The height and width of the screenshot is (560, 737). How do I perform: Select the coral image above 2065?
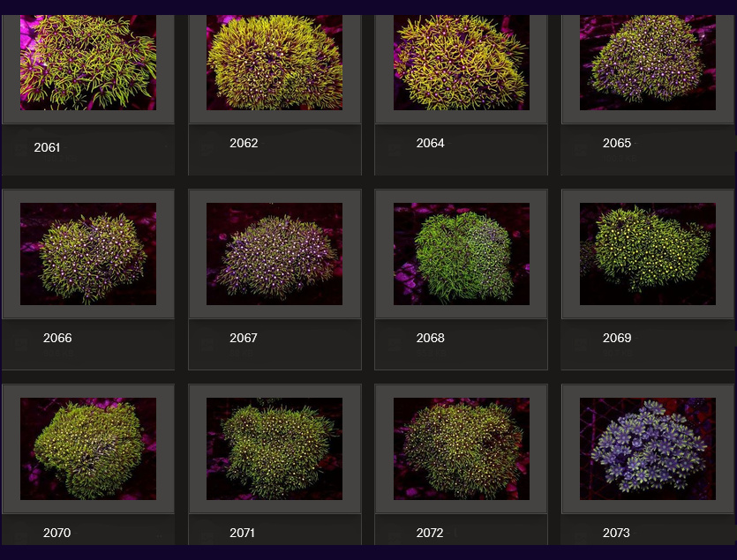tap(648, 63)
